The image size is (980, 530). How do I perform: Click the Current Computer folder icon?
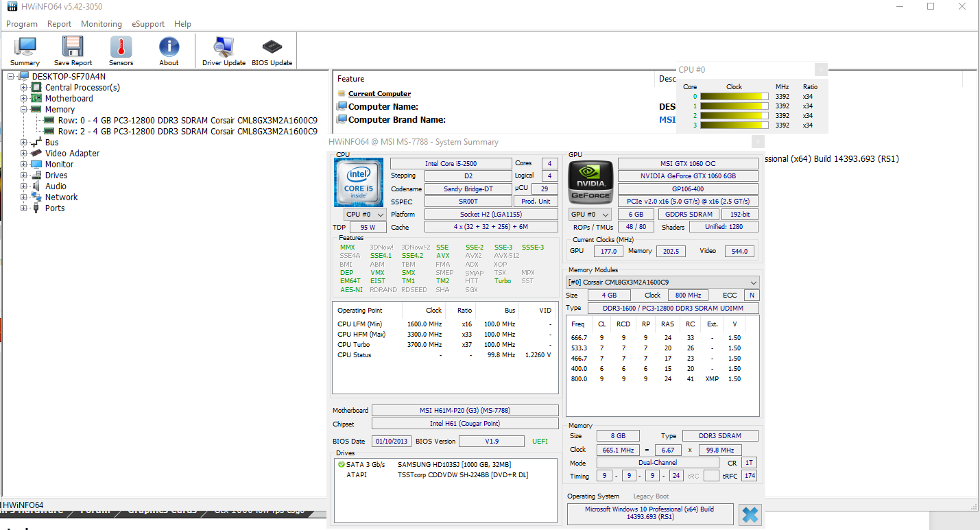click(x=342, y=93)
